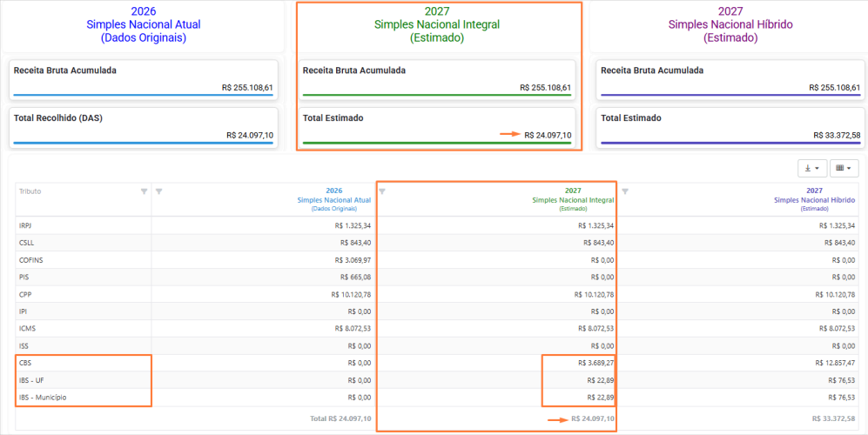
Task: Click IBS - UF value R$ 22,89
Action: [601, 380]
